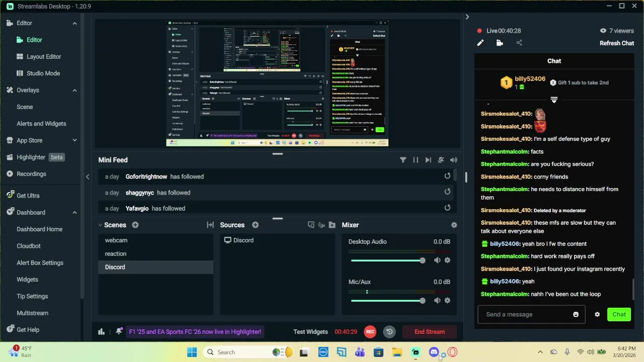Expand the App Store sidebar section
Viewport: 644px width, 362px height.
[x=74, y=140]
